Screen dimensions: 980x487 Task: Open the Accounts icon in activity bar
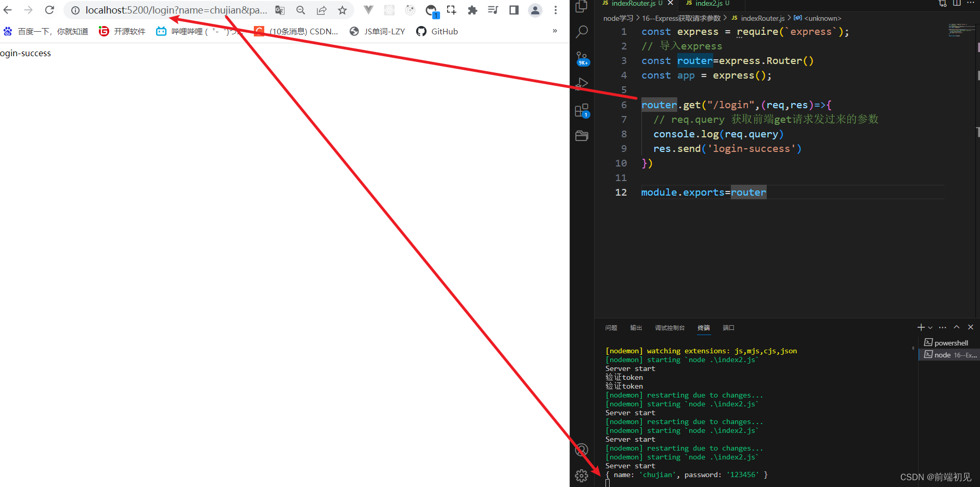click(x=582, y=450)
